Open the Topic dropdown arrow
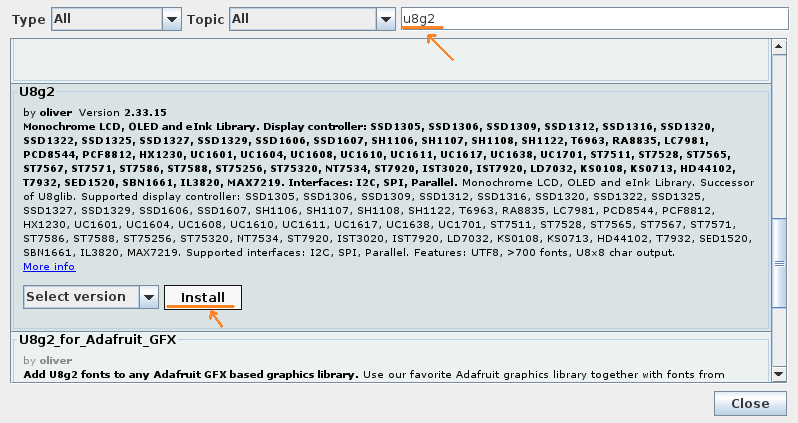 (x=386, y=19)
